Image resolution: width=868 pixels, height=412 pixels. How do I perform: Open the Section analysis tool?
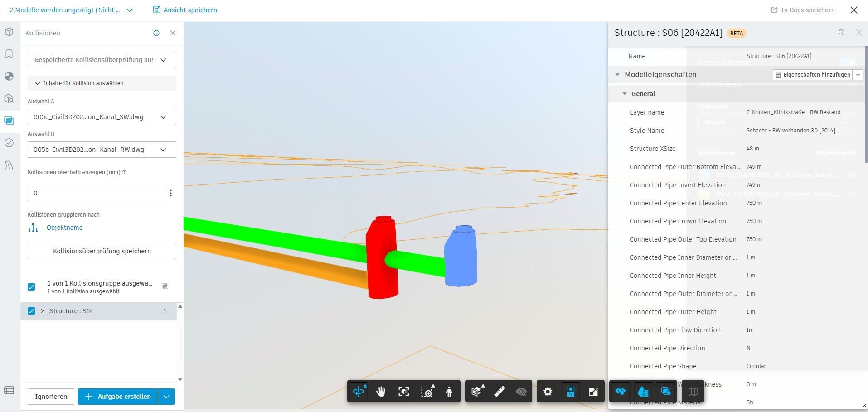(x=476, y=392)
